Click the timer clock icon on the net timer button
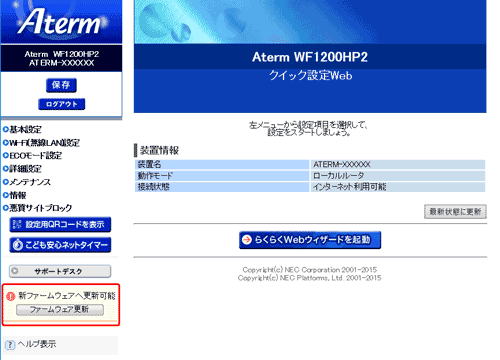This screenshot has width=500, height=360. [x=18, y=245]
